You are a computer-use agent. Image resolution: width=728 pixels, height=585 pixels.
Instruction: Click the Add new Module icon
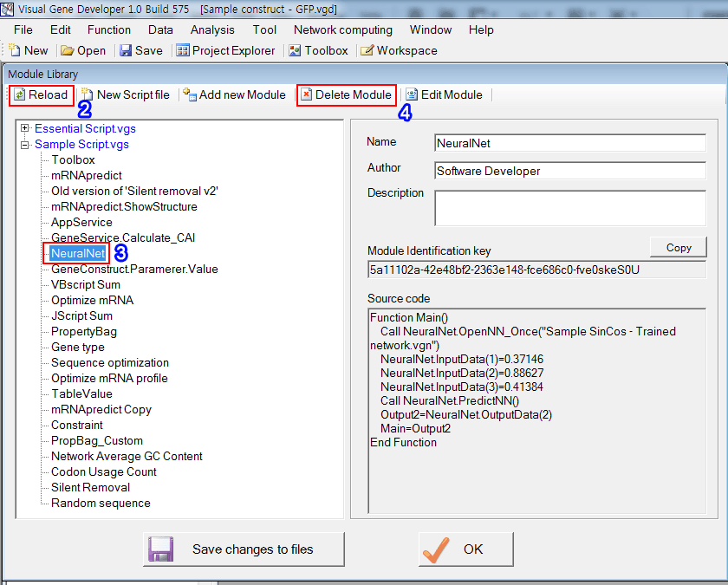189,94
